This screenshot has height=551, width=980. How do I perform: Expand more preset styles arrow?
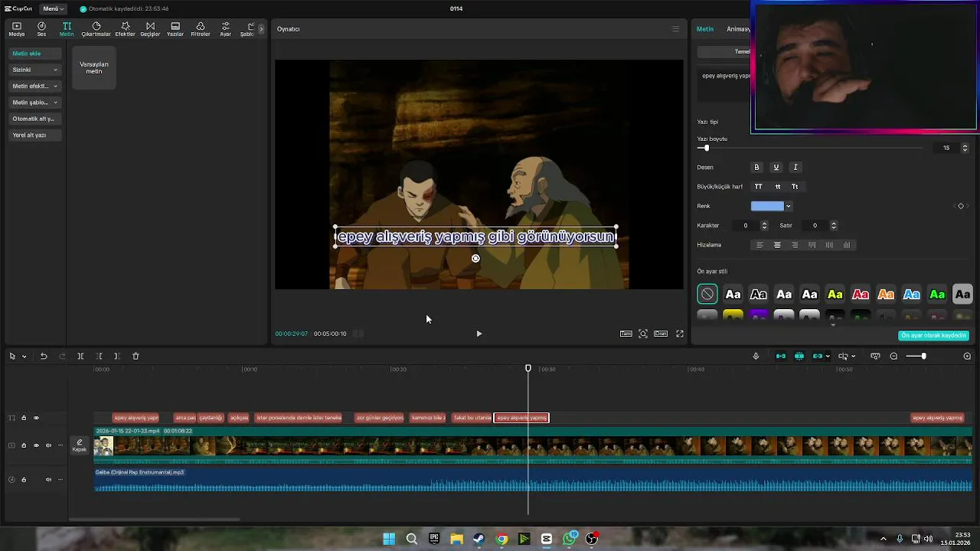pos(833,324)
